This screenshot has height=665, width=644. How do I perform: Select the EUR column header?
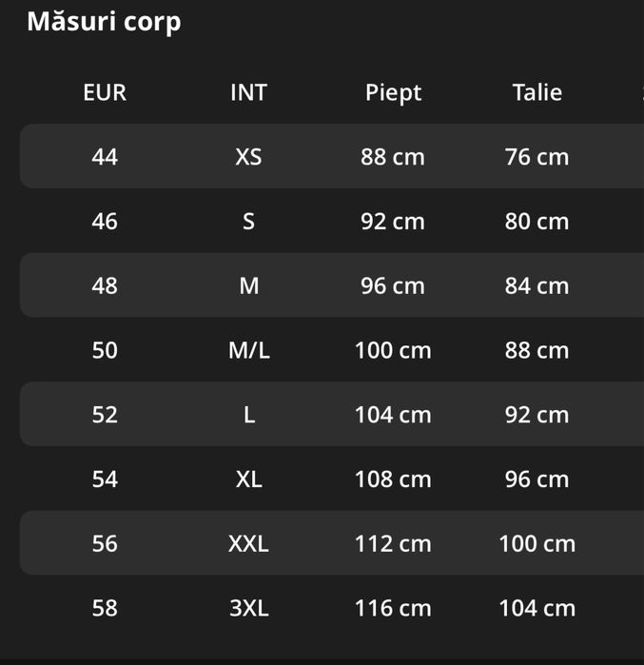(x=105, y=92)
